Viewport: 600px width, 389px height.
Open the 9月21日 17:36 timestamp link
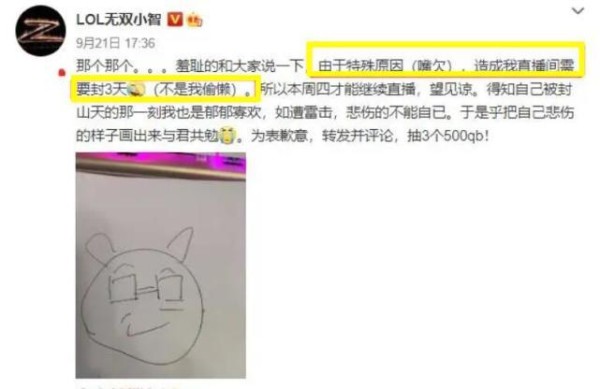116,43
